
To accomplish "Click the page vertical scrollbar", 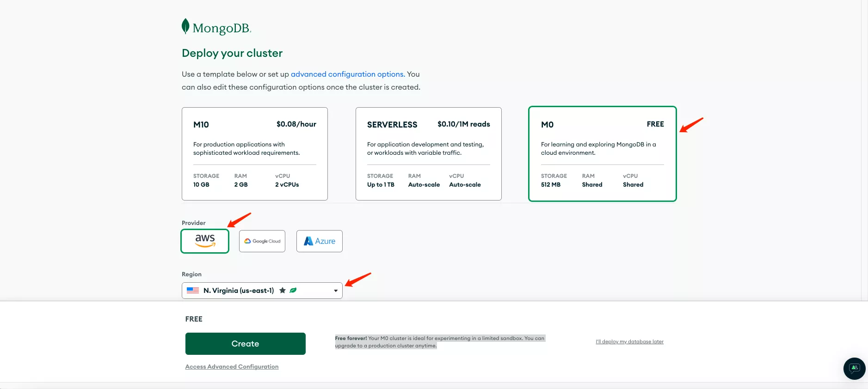I will 864,150.
